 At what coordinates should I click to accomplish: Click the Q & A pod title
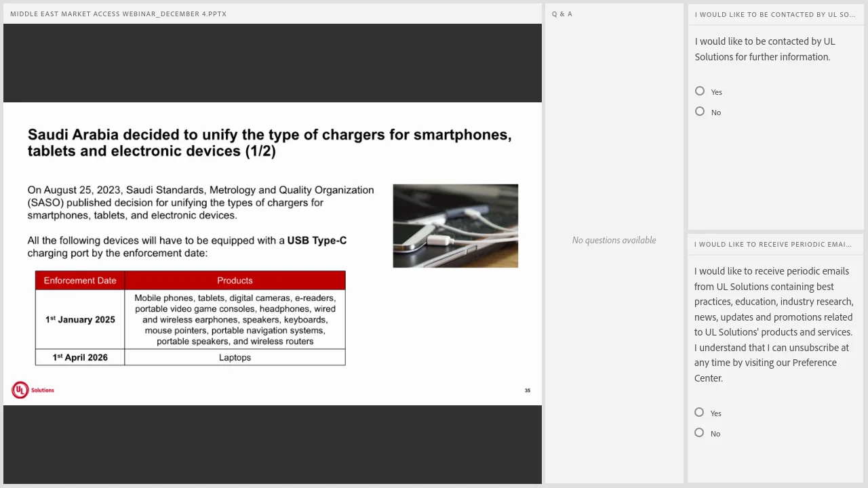[562, 14]
